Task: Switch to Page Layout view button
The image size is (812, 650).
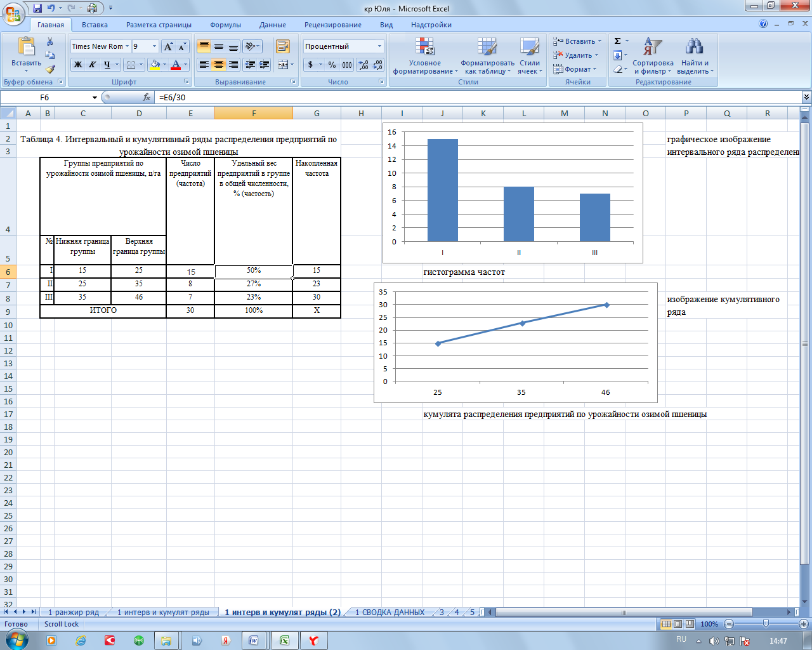Action: coord(678,624)
